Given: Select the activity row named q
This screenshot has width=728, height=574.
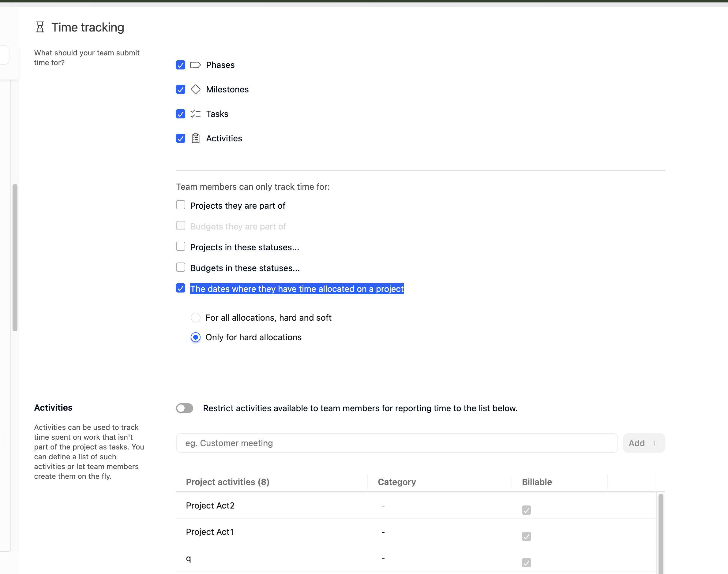Looking at the screenshot, I should (416, 558).
